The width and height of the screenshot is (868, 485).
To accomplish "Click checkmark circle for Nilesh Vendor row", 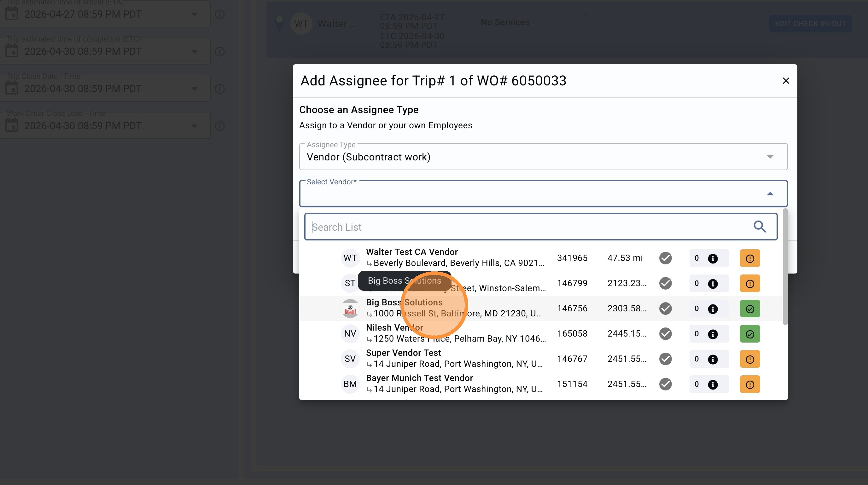I will click(665, 334).
